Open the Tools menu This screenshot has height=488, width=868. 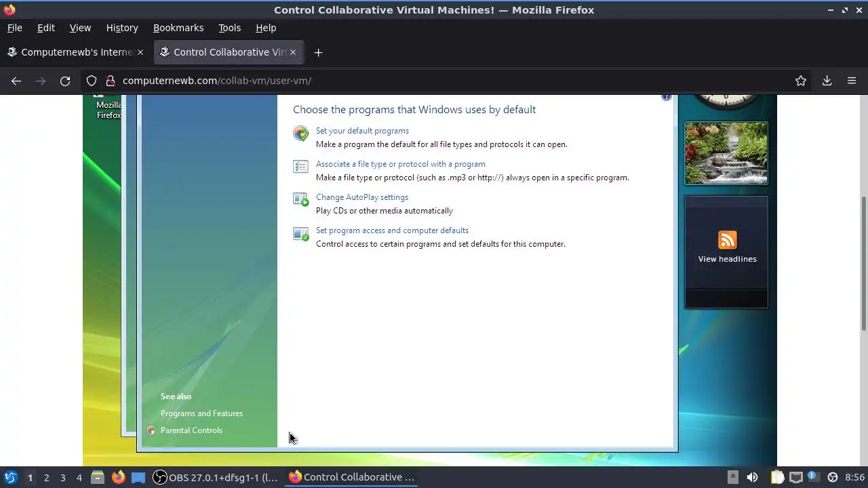point(229,28)
